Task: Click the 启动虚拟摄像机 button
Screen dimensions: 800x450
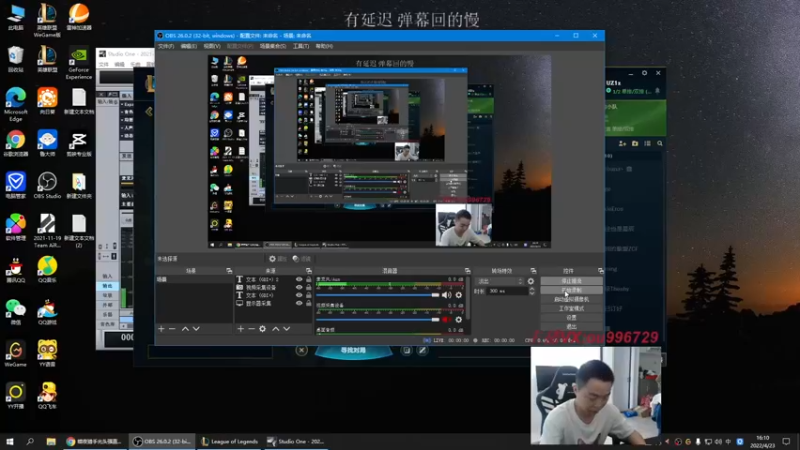Action: point(571,299)
